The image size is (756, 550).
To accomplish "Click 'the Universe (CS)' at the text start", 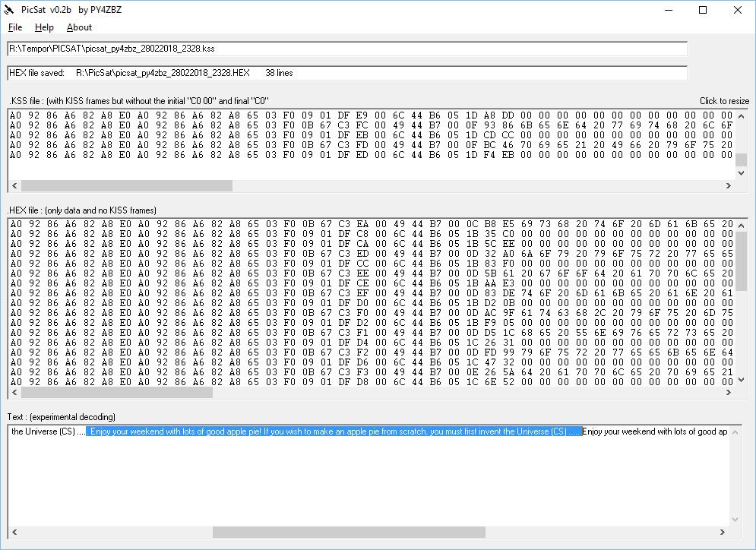I will click(x=43, y=431).
